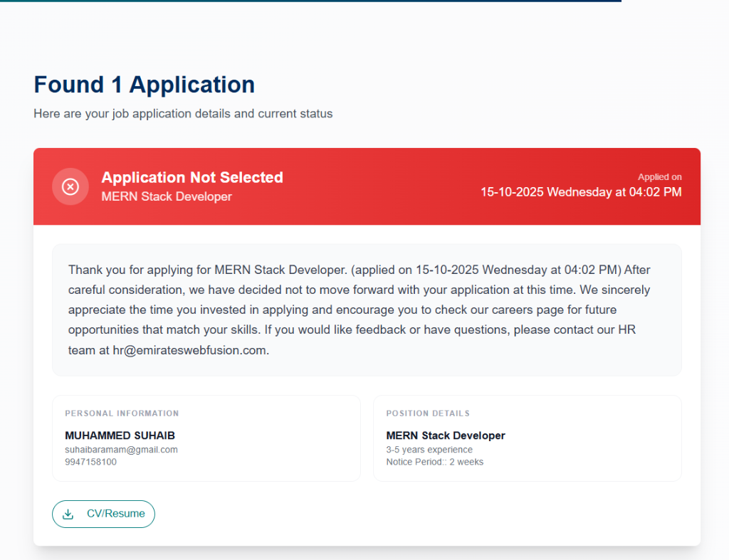Select the phone number 9947158100
This screenshot has width=729, height=560.
pos(90,461)
